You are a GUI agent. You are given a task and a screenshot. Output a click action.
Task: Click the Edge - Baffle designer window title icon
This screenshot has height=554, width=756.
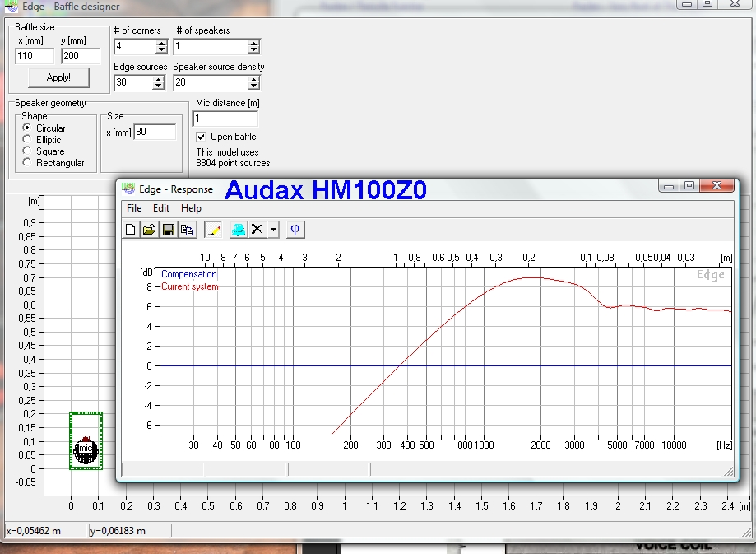11,7
